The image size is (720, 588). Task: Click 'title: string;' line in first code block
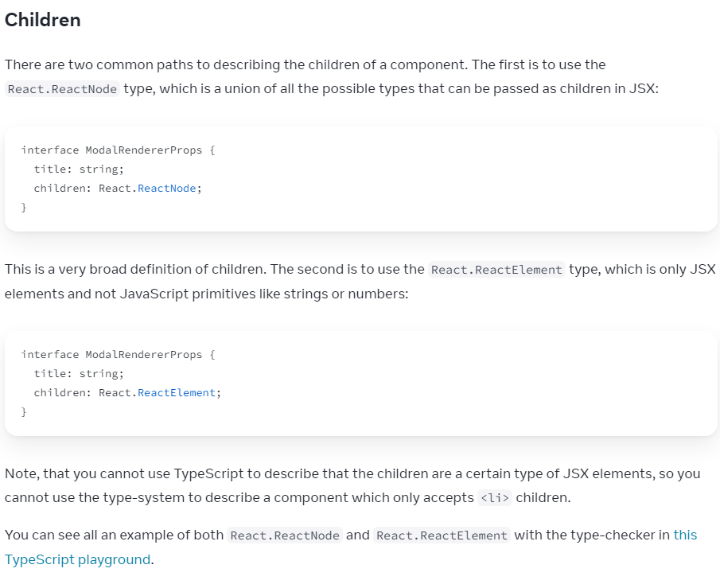click(79, 169)
